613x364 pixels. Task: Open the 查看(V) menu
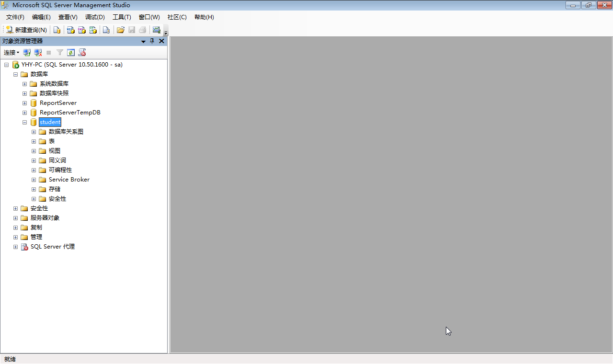[68, 17]
